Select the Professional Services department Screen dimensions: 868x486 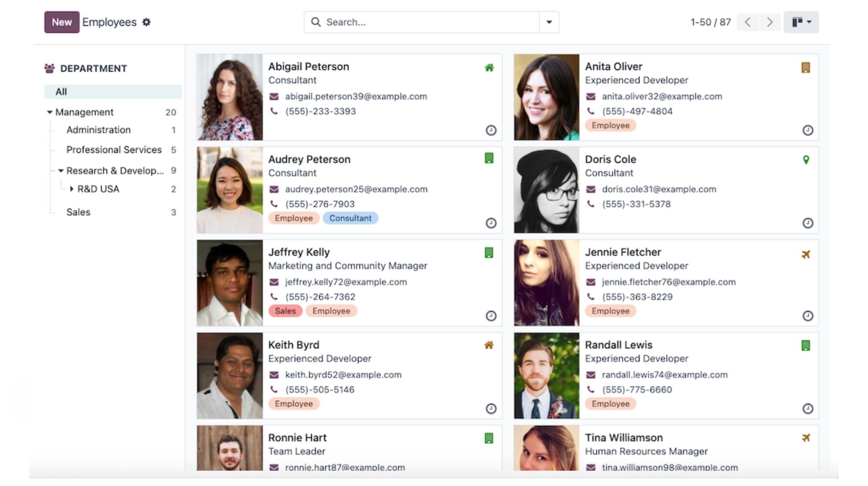coord(114,150)
